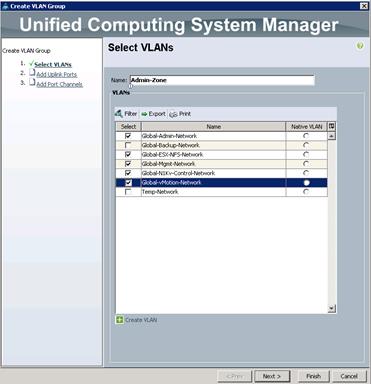The image size is (371, 384).
Task: Click the disabled Prev button
Action: tap(235, 376)
